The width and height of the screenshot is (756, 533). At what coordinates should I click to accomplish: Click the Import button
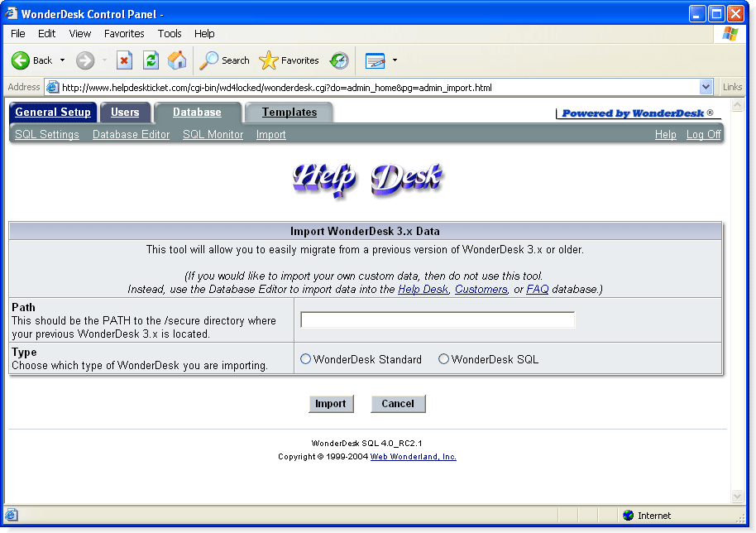click(331, 404)
